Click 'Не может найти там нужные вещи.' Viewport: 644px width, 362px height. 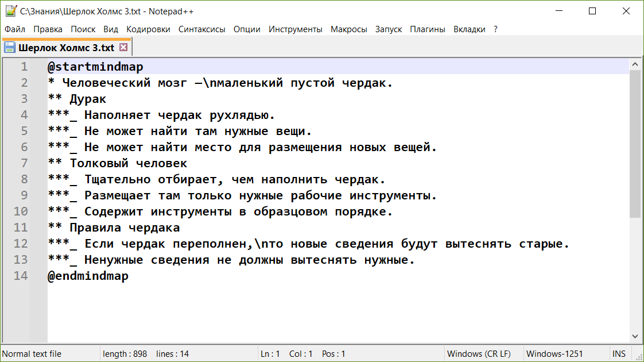click(198, 131)
